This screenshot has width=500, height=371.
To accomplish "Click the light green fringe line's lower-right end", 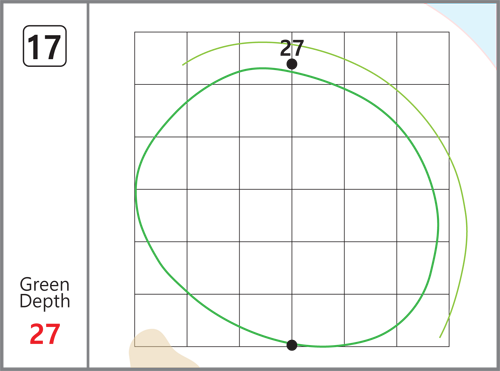I will click(440, 337).
